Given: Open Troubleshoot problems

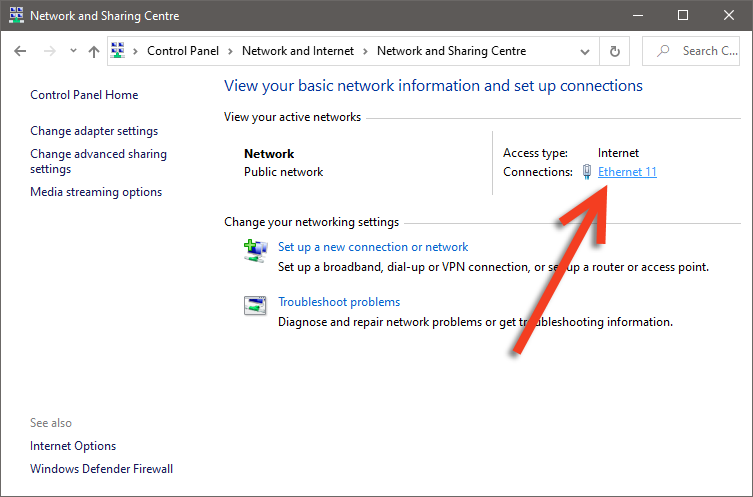Looking at the screenshot, I should [x=339, y=302].
